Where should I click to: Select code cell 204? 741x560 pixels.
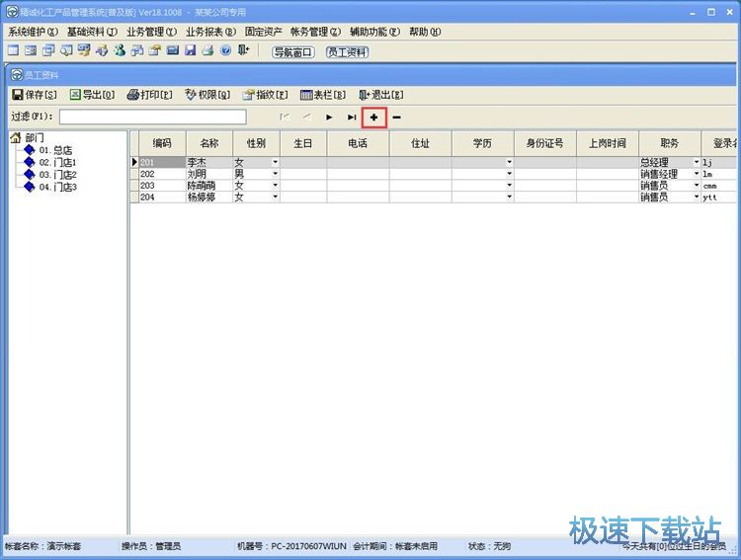(162, 197)
